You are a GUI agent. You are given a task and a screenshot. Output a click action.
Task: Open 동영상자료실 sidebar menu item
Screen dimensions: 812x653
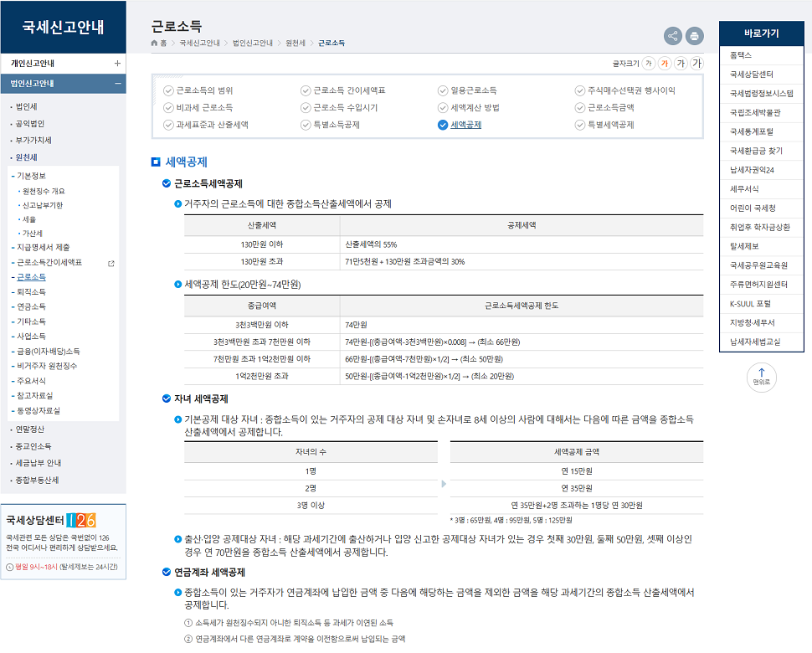pyautogui.click(x=39, y=411)
